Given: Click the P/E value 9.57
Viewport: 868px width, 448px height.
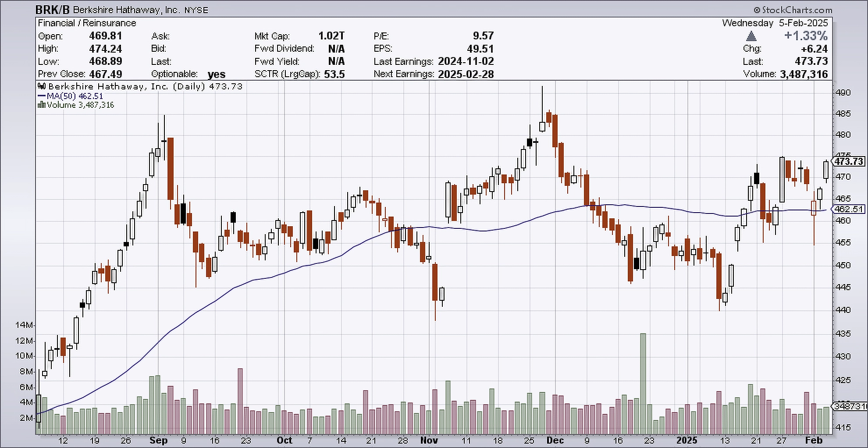Looking at the screenshot, I should (483, 36).
